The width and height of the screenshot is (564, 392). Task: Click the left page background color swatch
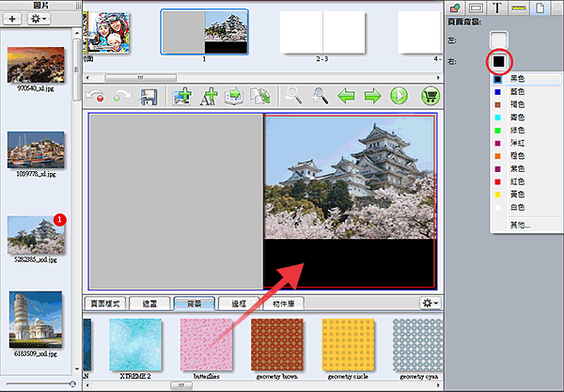coord(499,39)
